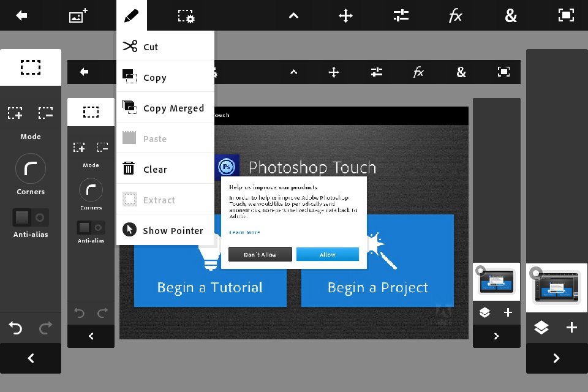This screenshot has height=392, width=588.
Task: Select the Move/transform tool in top toolbar
Action: 345,16
